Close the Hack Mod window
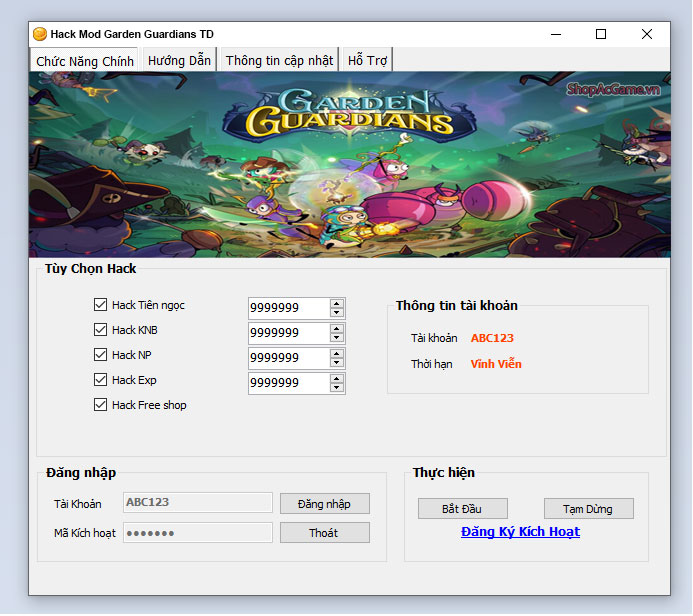 click(x=647, y=34)
